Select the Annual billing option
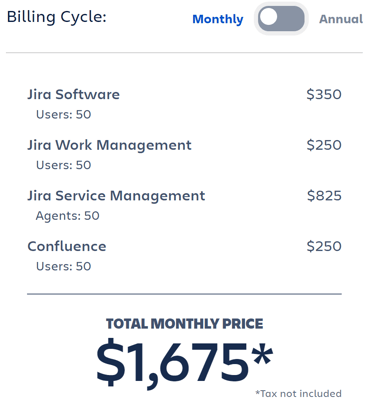This screenshot has width=370, height=413. pyautogui.click(x=341, y=19)
